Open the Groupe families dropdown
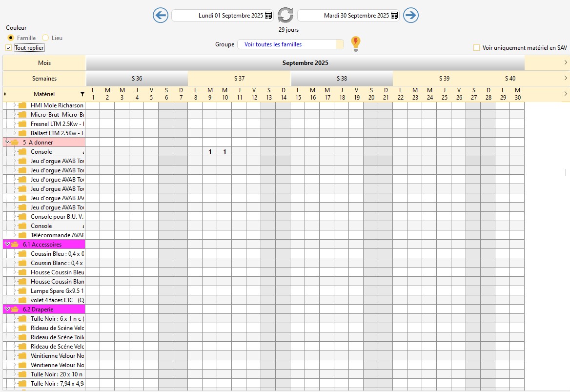 [x=290, y=44]
